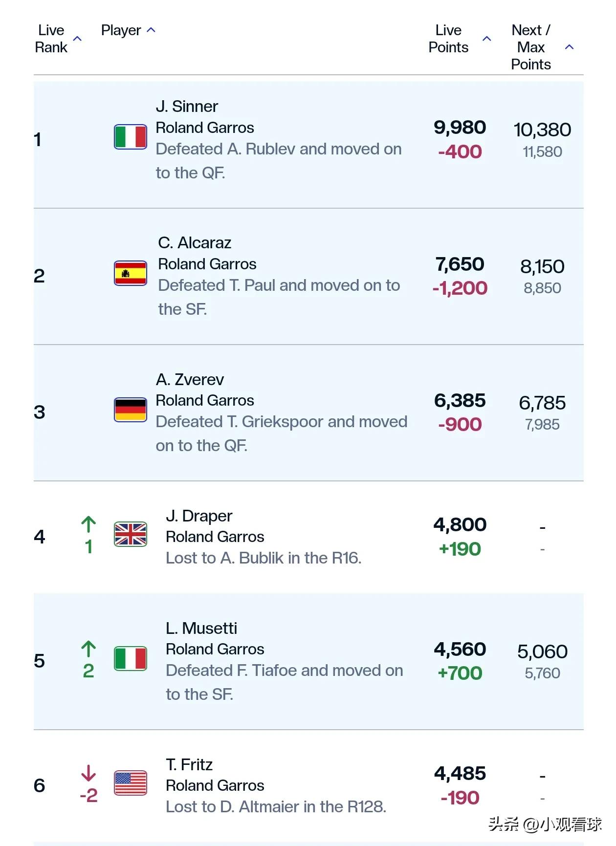Click the UK flag beside J. Draper
This screenshot has height=846, width=616.
coord(131,534)
